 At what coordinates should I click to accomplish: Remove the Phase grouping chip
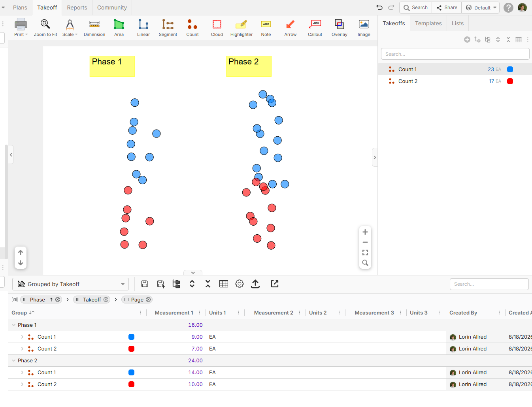(58, 300)
